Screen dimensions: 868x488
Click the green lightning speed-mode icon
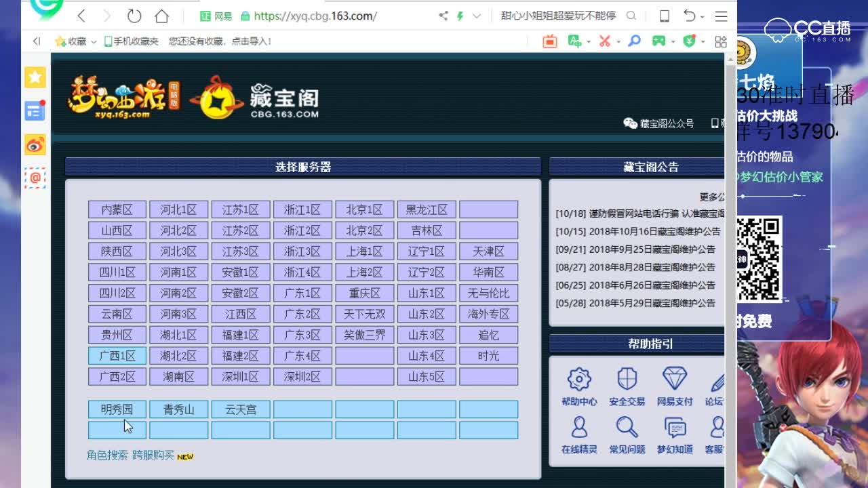pyautogui.click(x=460, y=16)
